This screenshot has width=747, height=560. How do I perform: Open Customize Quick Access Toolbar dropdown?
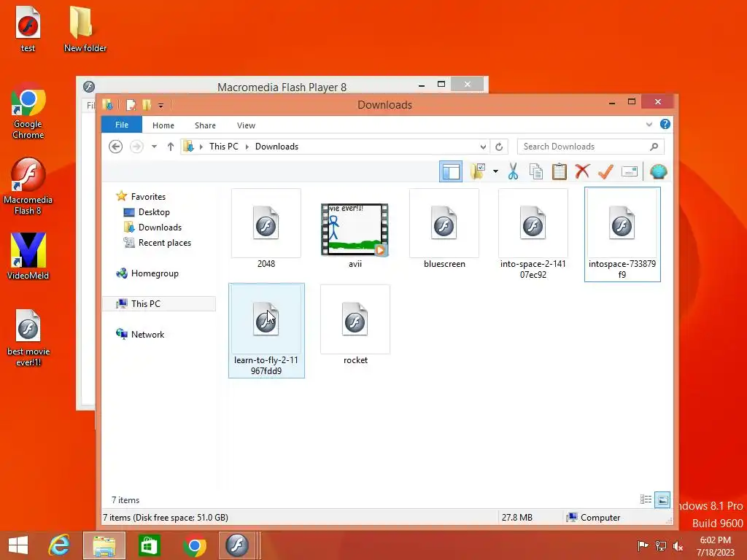click(161, 105)
